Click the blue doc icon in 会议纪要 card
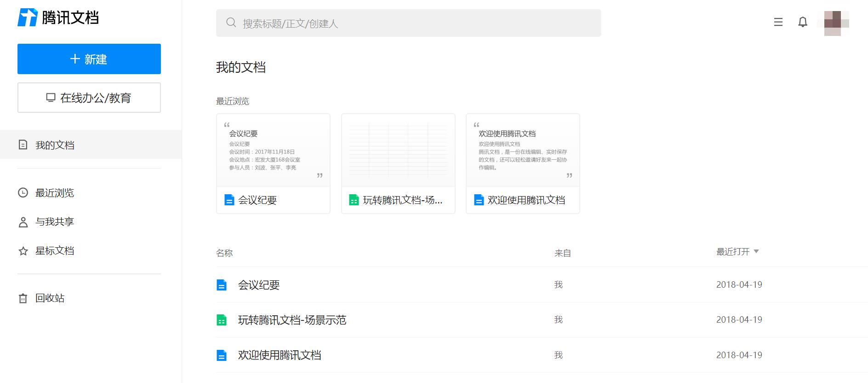The height and width of the screenshot is (383, 868). click(x=229, y=200)
